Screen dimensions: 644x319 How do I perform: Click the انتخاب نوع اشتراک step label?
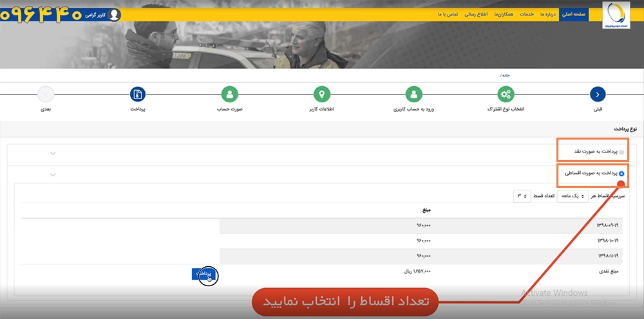tap(506, 109)
